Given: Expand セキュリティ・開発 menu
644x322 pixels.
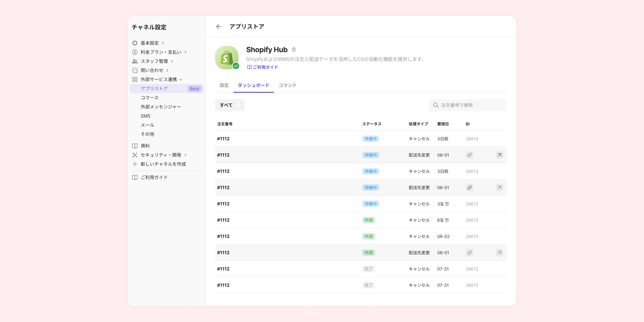Looking at the screenshot, I should [161, 155].
